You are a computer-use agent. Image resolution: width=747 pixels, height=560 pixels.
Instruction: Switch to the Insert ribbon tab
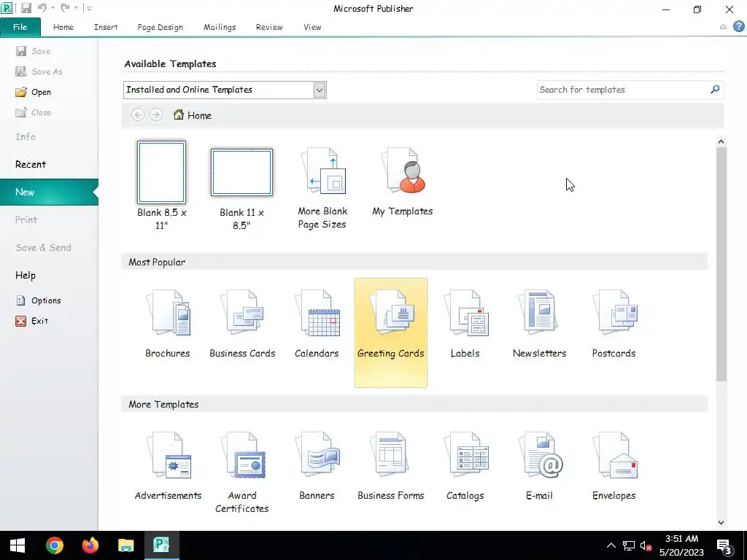click(106, 27)
